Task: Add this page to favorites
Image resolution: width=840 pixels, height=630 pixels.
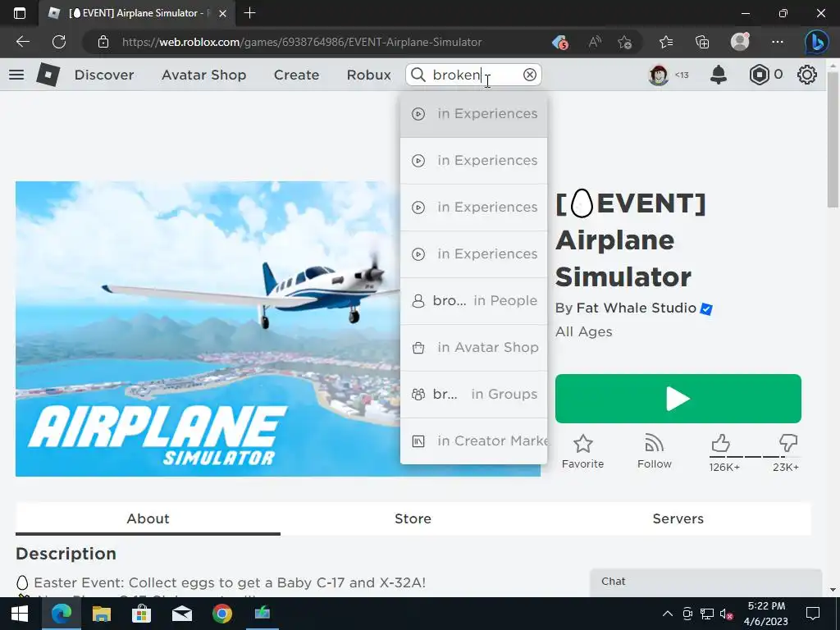Action: (x=624, y=42)
